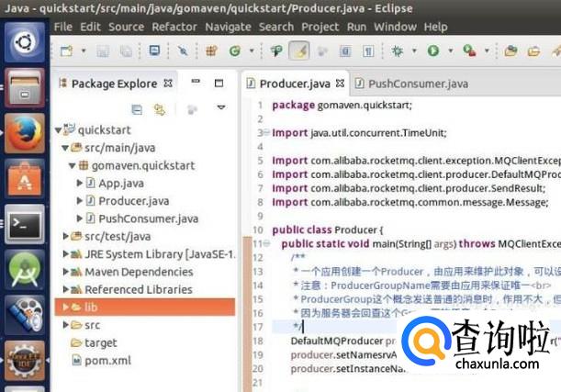Click the green Run button
This screenshot has width=561, height=392.
[x=433, y=50]
